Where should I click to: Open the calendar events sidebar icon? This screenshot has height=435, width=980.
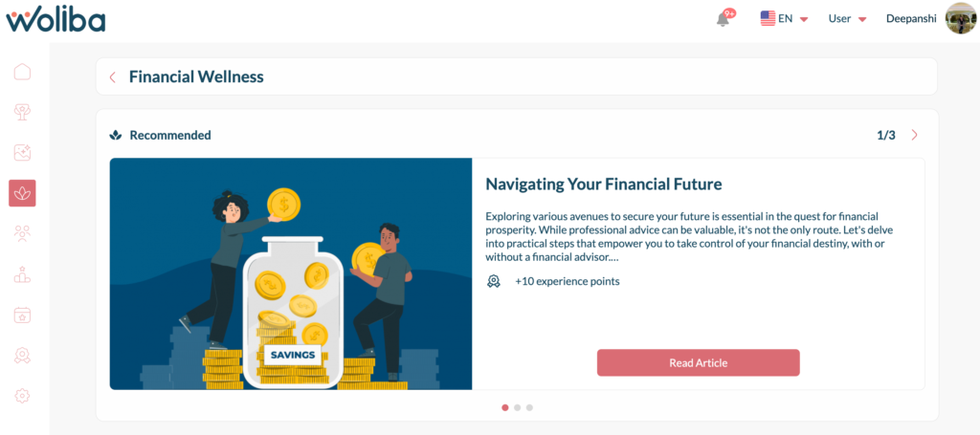22,315
